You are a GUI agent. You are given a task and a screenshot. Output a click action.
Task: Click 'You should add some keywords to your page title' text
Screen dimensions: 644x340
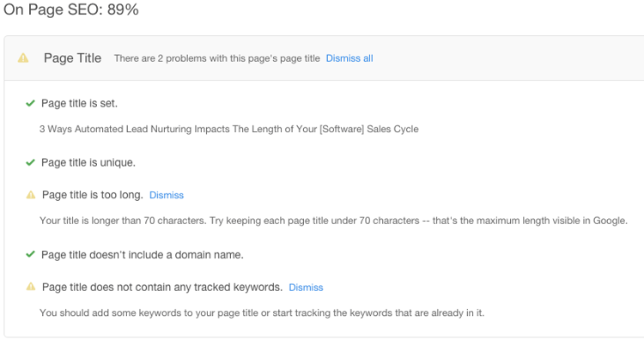(262, 313)
